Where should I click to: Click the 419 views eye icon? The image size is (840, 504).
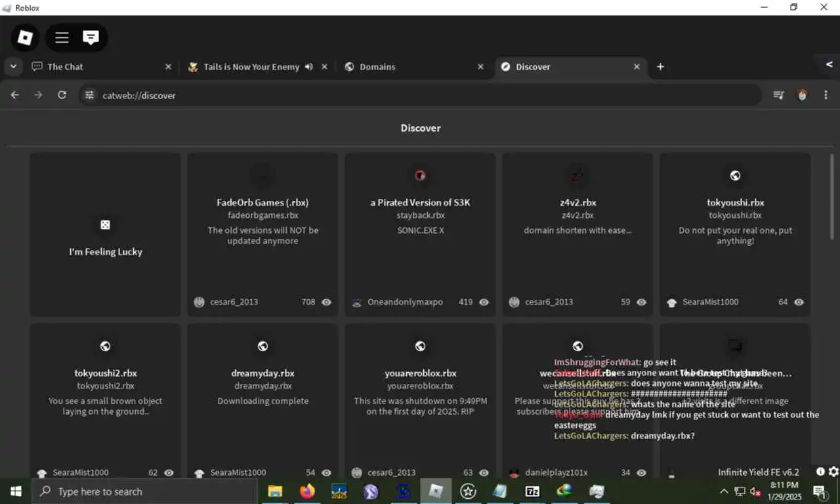click(x=484, y=302)
